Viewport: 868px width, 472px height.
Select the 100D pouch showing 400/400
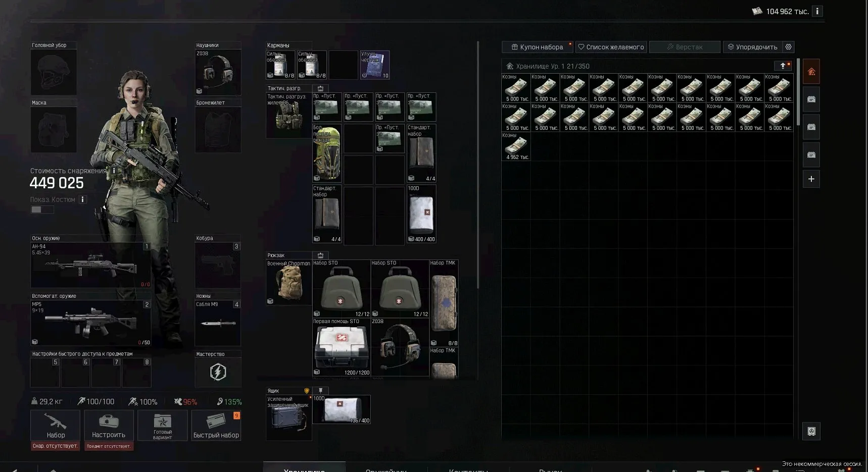(421, 214)
